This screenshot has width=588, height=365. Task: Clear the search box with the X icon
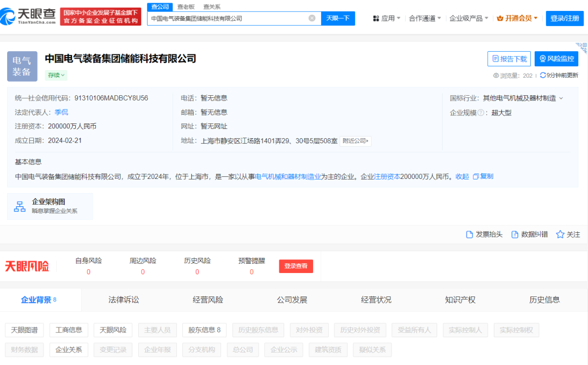coord(312,18)
